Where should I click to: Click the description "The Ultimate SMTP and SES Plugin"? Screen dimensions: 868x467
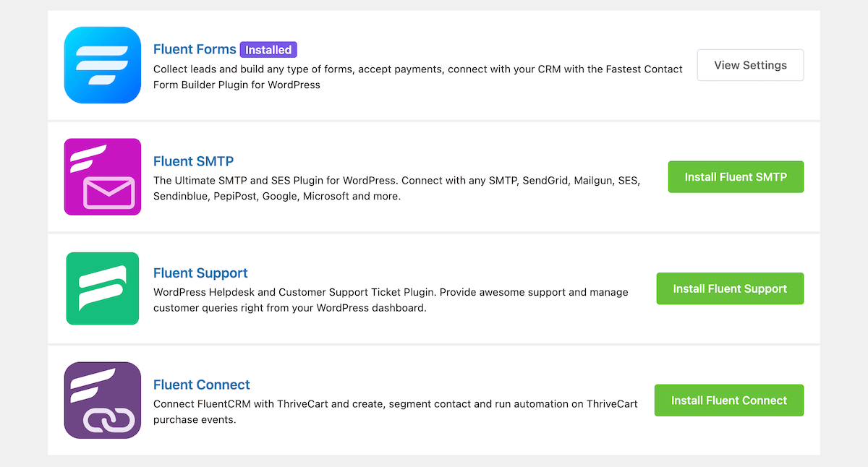pyautogui.click(x=396, y=189)
